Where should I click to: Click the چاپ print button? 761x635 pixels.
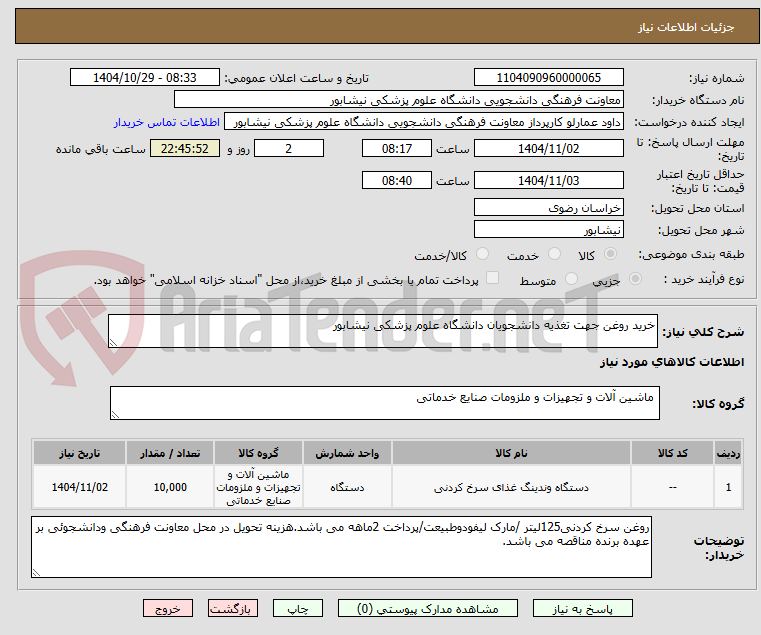pyautogui.click(x=298, y=608)
